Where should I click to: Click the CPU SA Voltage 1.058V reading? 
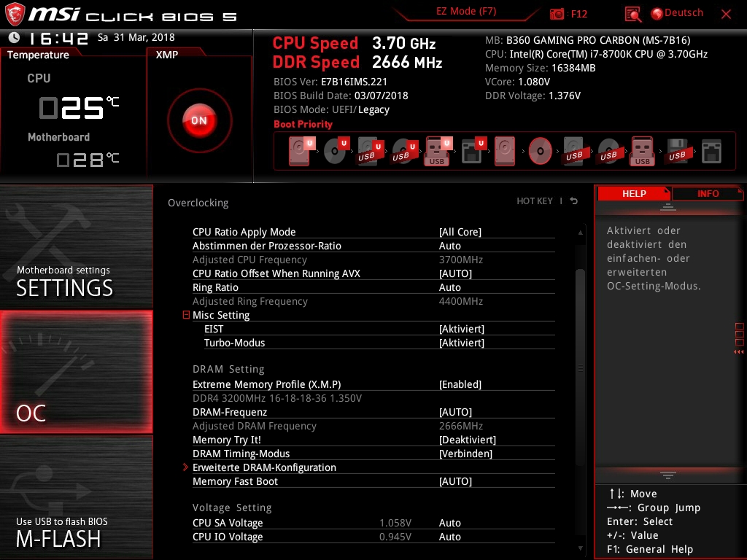click(395, 523)
